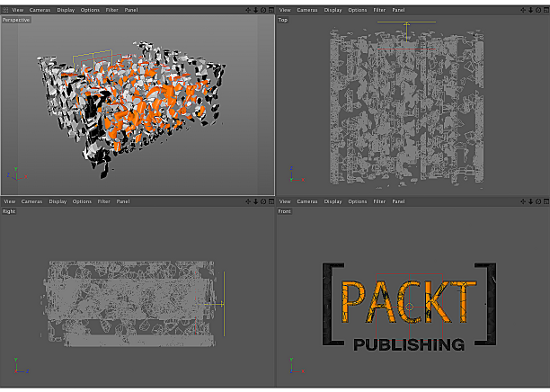550x392 pixels.
Task: Toggle maximize icon of the Right viewport
Action: tap(271, 201)
